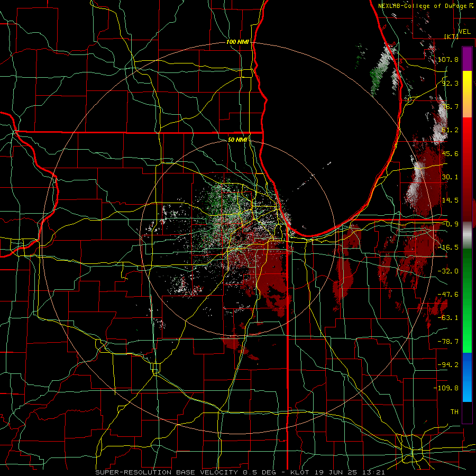476x476 pixels.
Task: Pick the gray near-zero segment of velocity scale
Action: point(467,235)
